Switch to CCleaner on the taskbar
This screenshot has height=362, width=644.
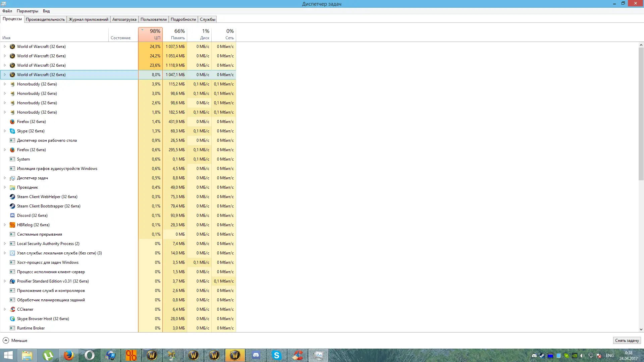click(298, 355)
